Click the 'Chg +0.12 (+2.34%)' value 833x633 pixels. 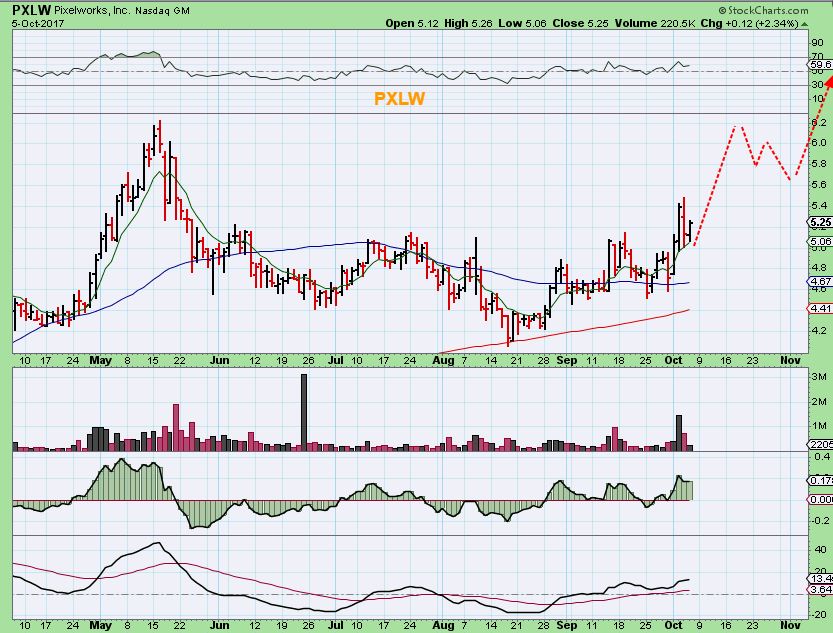749,23
